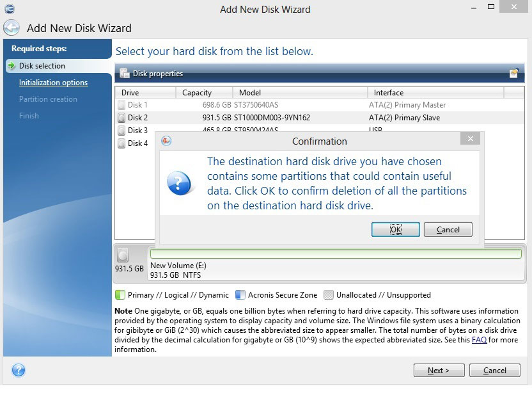Click the question mark icon in Confirmation dialog

click(x=179, y=182)
